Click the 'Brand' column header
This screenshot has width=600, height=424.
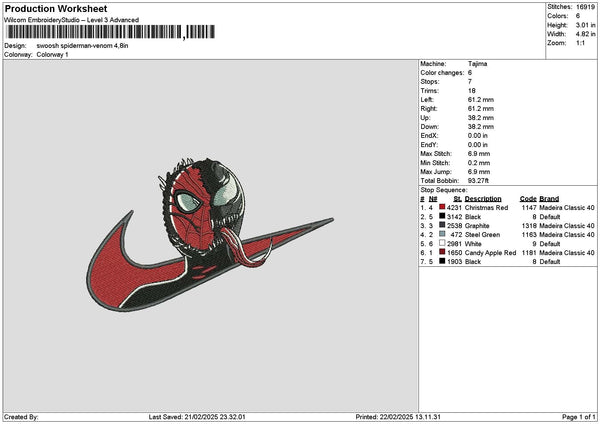pos(549,199)
